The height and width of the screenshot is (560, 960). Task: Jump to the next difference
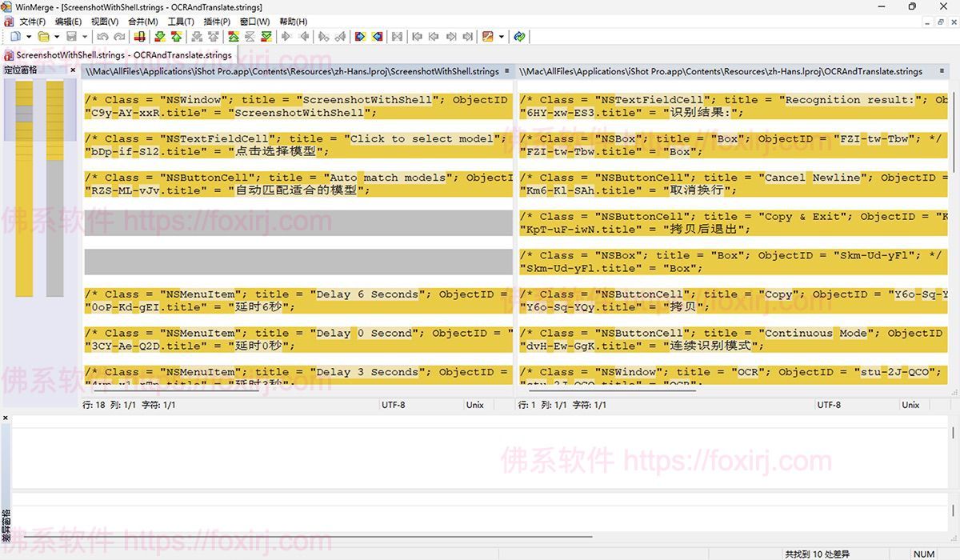click(161, 36)
